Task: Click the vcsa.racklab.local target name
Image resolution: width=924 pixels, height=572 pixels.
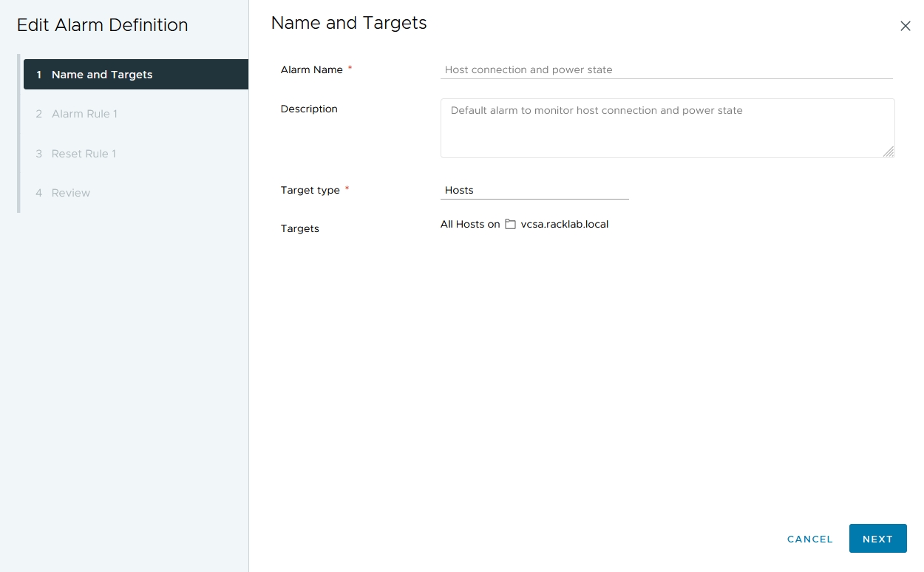Action: click(565, 224)
